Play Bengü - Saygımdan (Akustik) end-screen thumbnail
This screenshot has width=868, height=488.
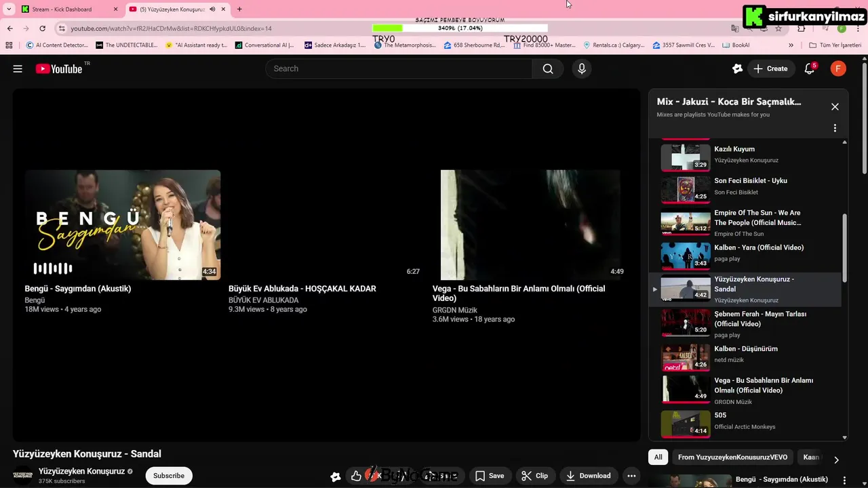coord(123,224)
